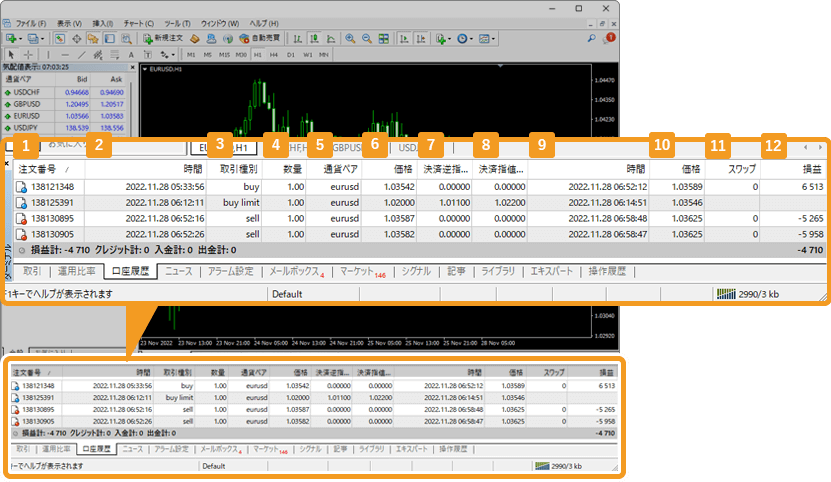The image size is (831, 482).
Task: Switch the chart to candlestick mode
Action: pyautogui.click(x=314, y=38)
